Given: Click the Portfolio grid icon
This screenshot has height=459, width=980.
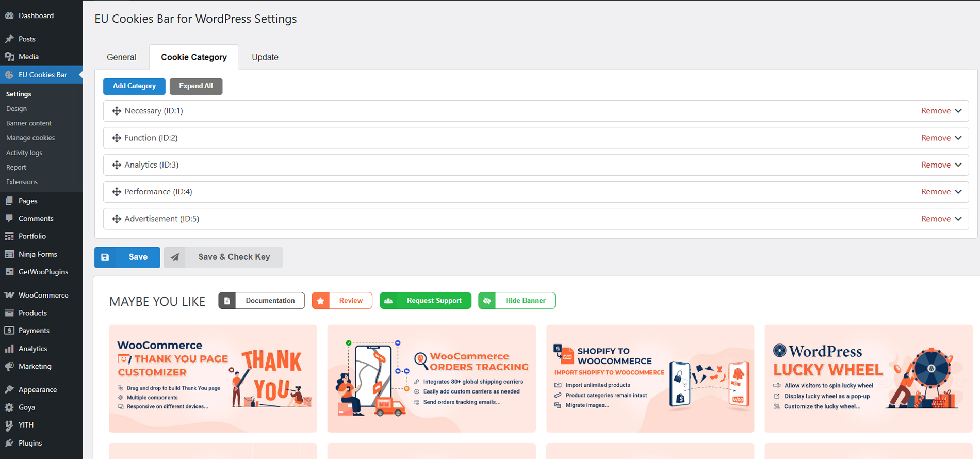Looking at the screenshot, I should 9,236.
